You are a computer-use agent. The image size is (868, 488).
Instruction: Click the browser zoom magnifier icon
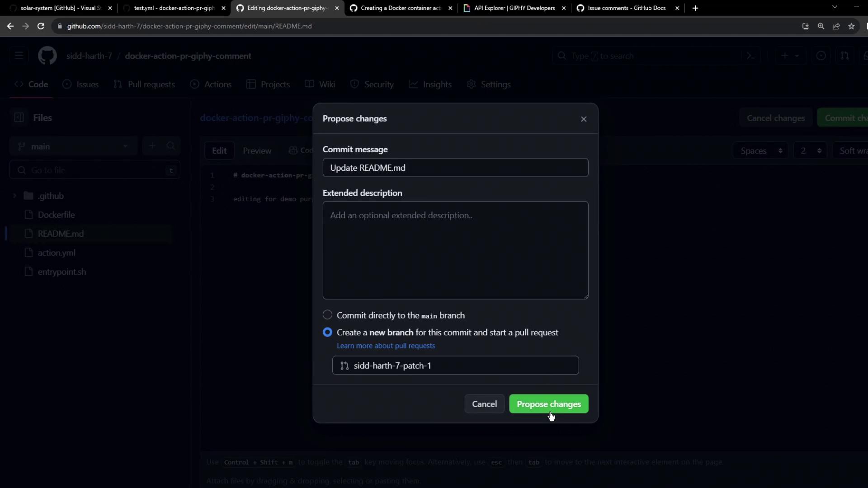click(821, 26)
